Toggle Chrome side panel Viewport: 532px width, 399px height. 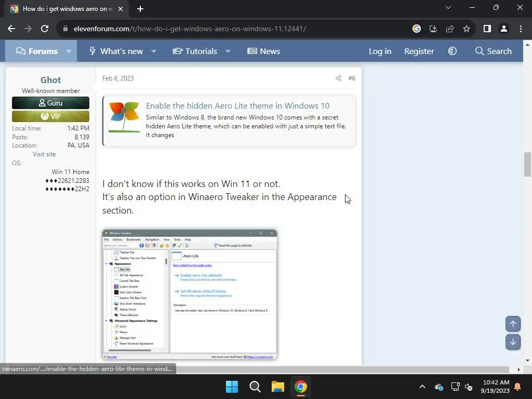tap(487, 29)
